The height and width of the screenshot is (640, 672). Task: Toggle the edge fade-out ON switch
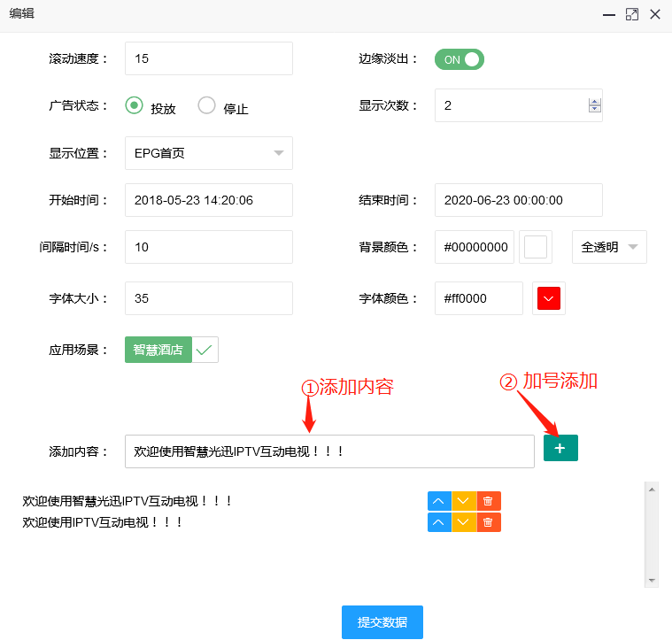pyautogui.click(x=460, y=59)
